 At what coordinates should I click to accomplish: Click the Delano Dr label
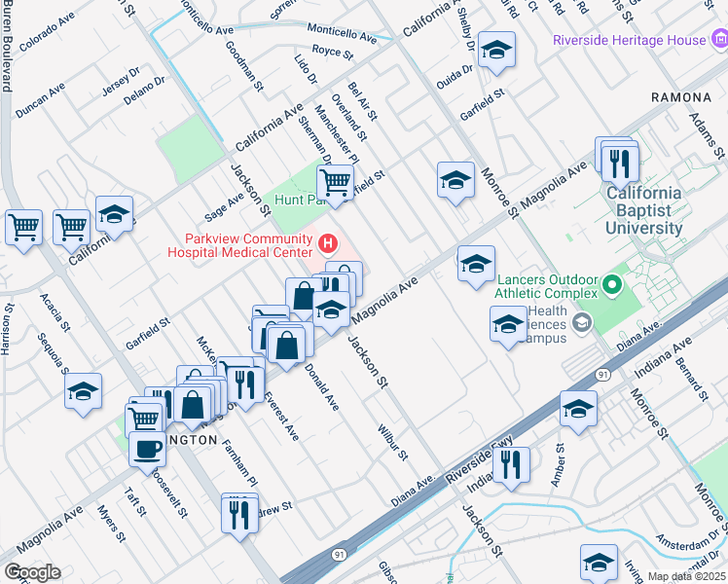[x=144, y=91]
